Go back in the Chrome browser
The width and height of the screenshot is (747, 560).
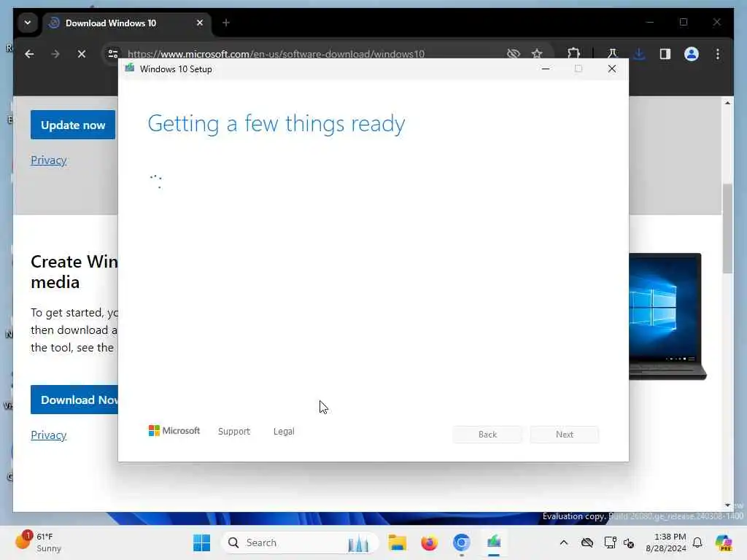[x=29, y=54]
